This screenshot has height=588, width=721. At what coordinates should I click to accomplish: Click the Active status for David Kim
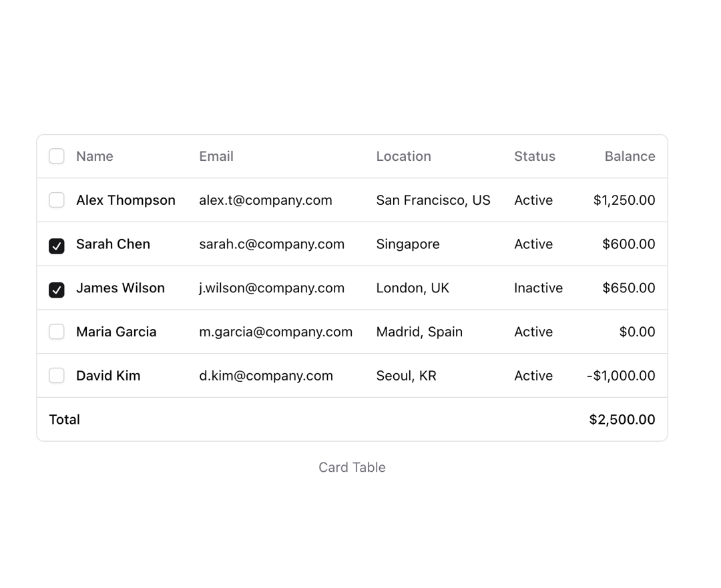[533, 376]
